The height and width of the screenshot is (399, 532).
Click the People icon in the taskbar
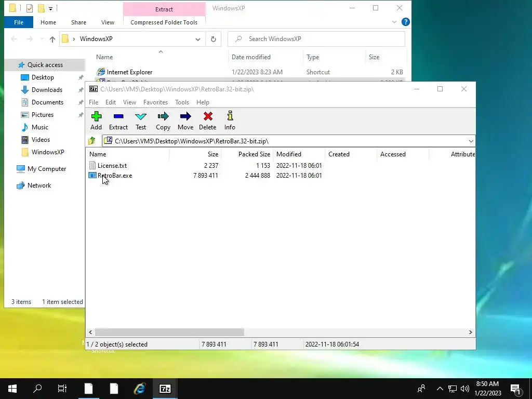421,389
